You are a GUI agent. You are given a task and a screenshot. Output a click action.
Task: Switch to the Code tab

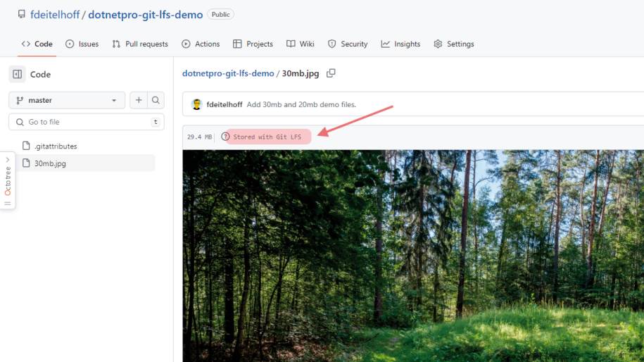pos(37,44)
